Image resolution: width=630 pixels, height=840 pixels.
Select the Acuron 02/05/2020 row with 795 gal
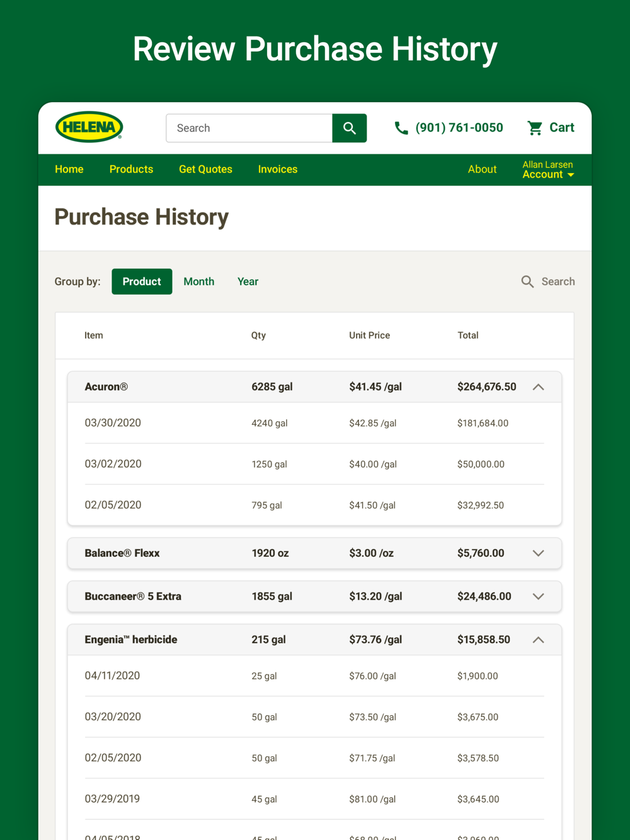(314, 505)
